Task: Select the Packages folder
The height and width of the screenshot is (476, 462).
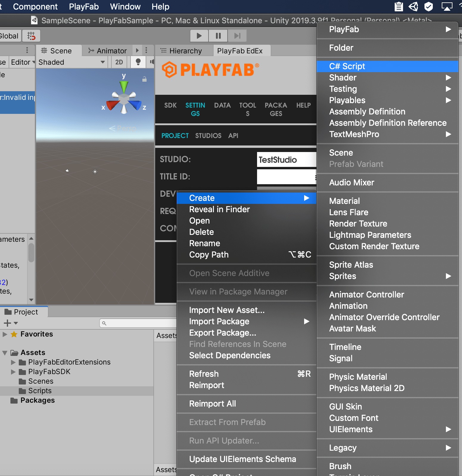Action: pos(32,400)
